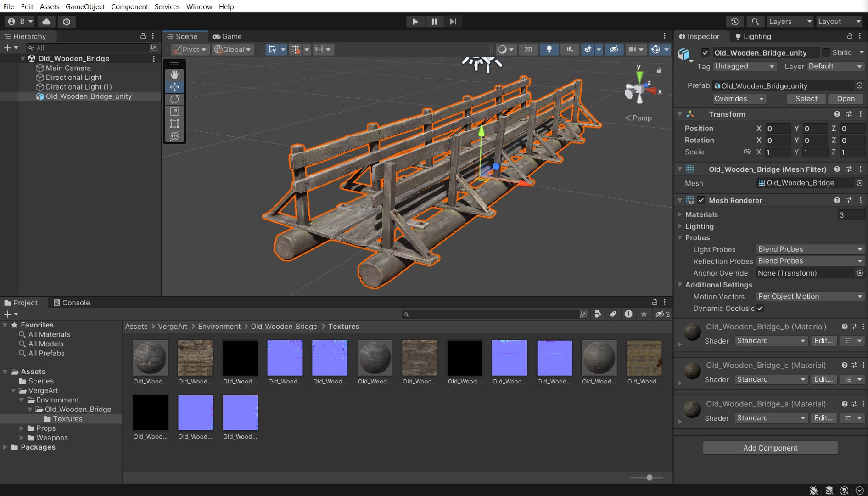Open the Layout dropdown
This screenshot has height=496, width=868.
pyautogui.click(x=840, y=22)
